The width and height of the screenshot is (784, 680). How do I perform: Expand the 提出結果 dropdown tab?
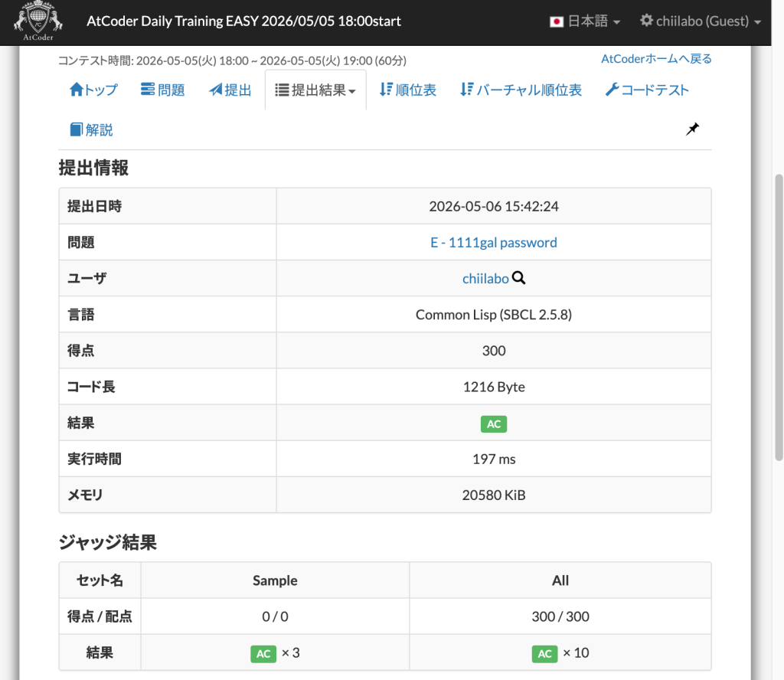pos(315,90)
